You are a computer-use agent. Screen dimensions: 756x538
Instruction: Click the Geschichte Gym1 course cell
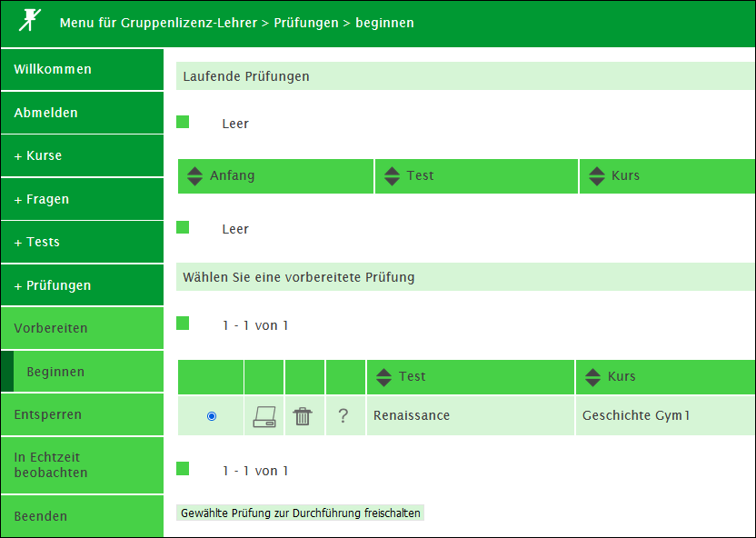click(x=665, y=415)
